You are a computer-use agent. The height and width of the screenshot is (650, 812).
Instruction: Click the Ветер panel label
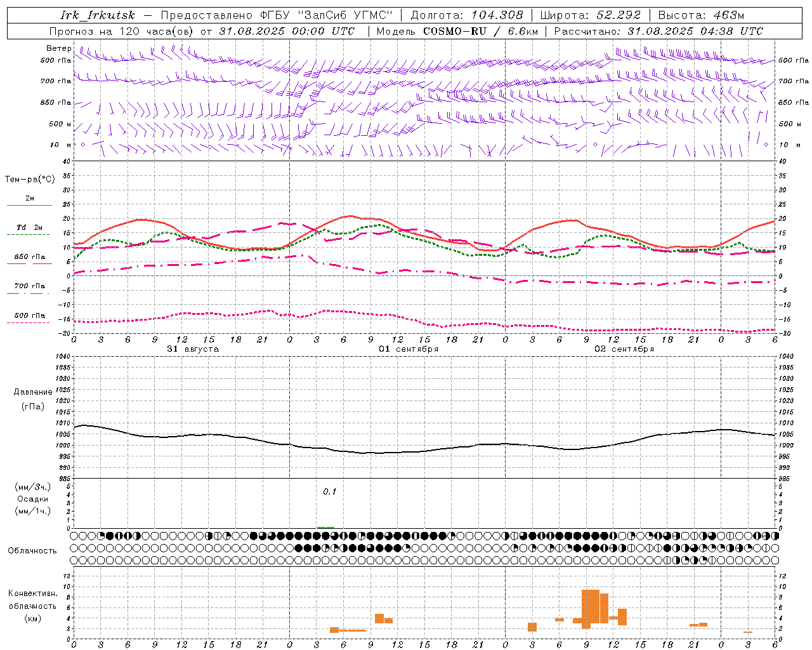(x=59, y=48)
